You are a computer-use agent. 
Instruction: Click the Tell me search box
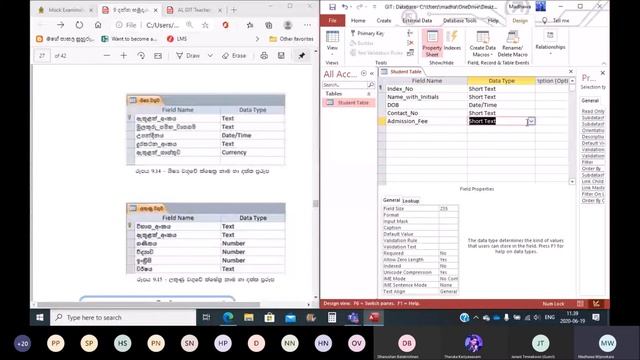[x=557, y=20]
